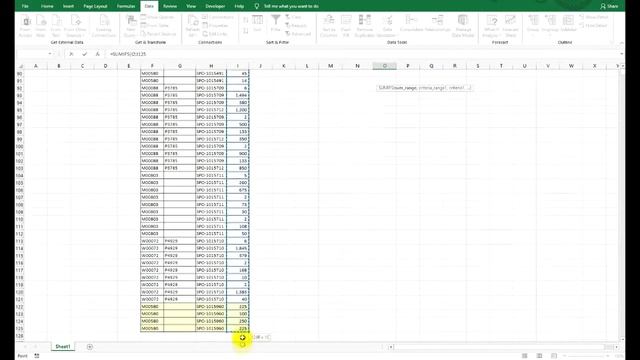Switch to the Formulas tab
This screenshot has height=360, width=640.
[x=126, y=6]
